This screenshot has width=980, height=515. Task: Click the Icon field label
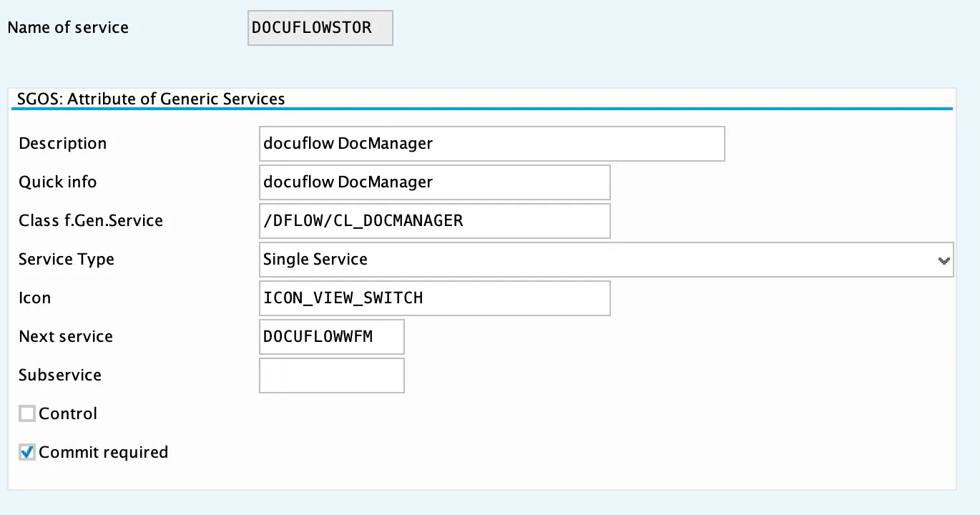coord(35,298)
